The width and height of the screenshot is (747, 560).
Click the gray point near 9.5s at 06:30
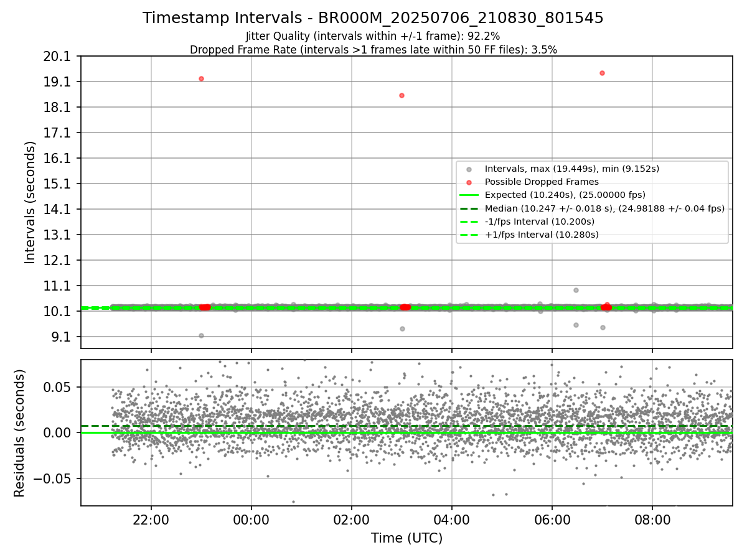576,325
